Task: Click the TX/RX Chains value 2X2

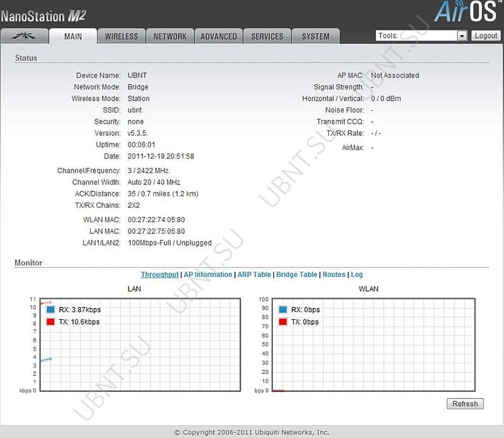Action: [x=134, y=205]
